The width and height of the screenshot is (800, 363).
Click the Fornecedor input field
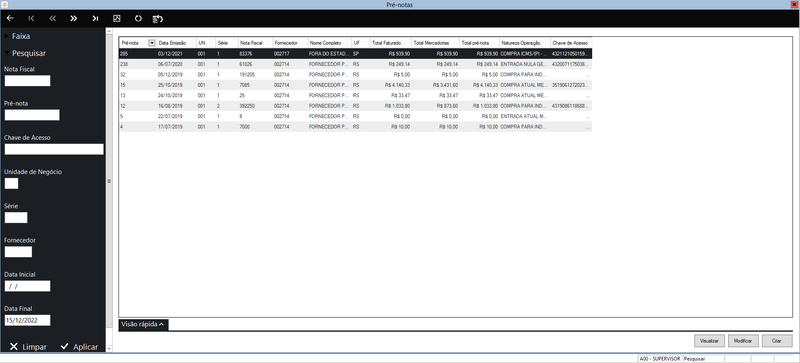point(18,252)
